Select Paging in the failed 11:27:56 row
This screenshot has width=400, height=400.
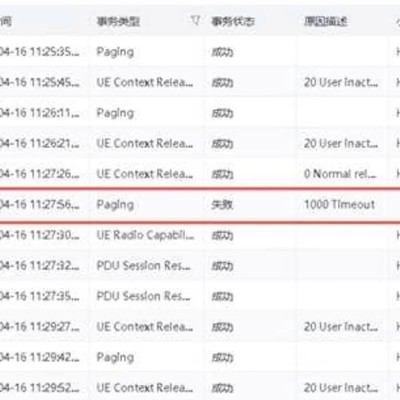pyautogui.click(x=115, y=205)
